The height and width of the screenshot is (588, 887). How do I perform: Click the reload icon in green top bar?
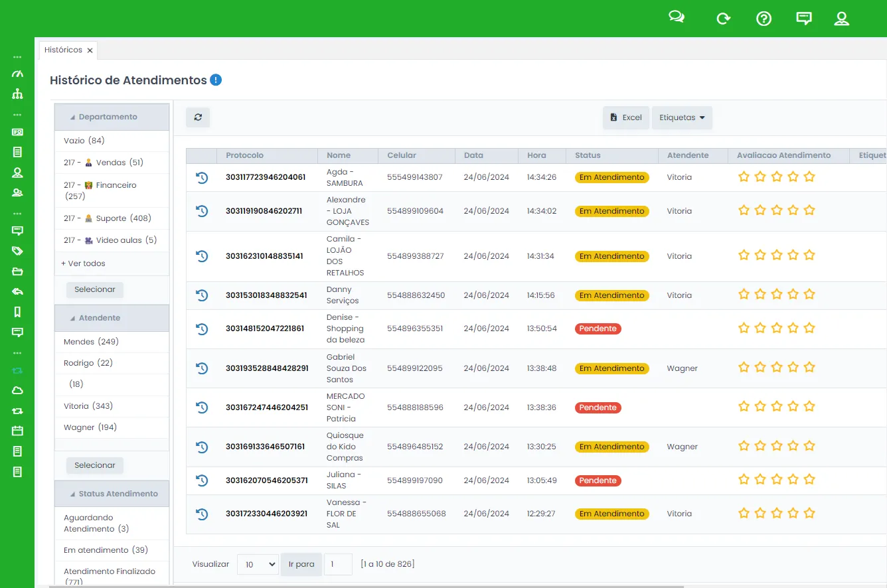point(723,19)
